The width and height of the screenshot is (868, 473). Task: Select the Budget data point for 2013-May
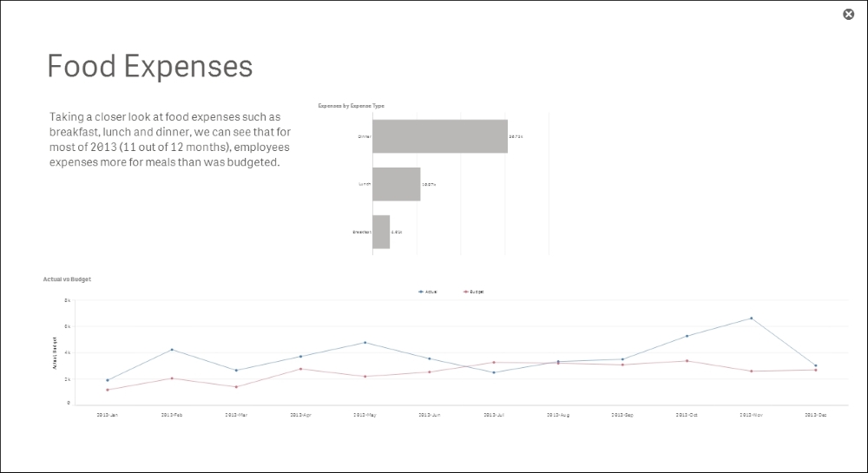365,376
